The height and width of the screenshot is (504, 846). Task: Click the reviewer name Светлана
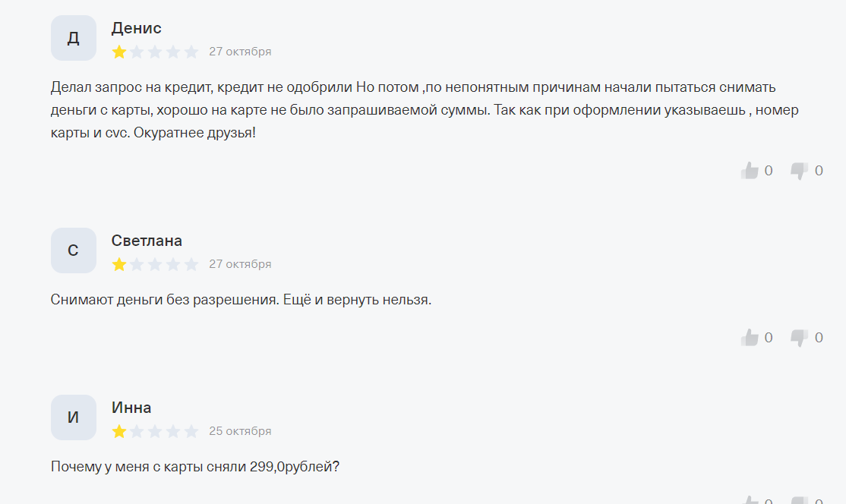(x=147, y=241)
